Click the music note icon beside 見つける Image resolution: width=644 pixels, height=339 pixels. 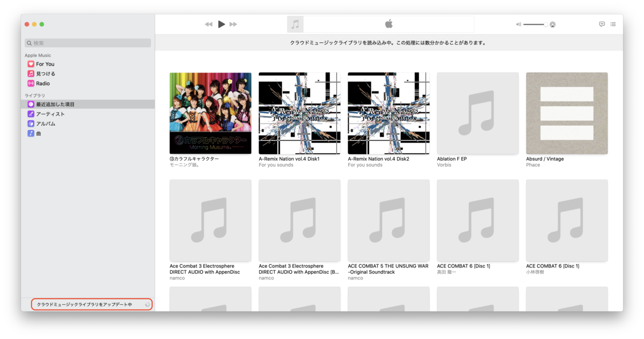pyautogui.click(x=31, y=74)
